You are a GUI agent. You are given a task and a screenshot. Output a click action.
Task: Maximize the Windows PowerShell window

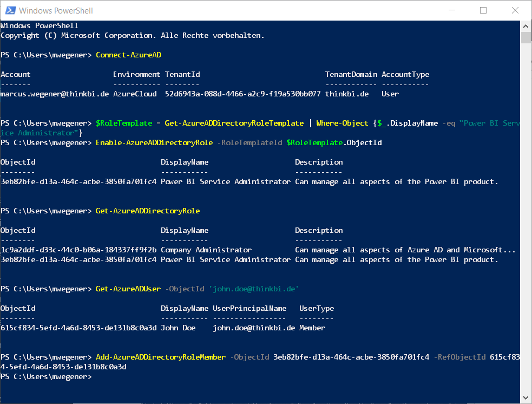point(483,10)
